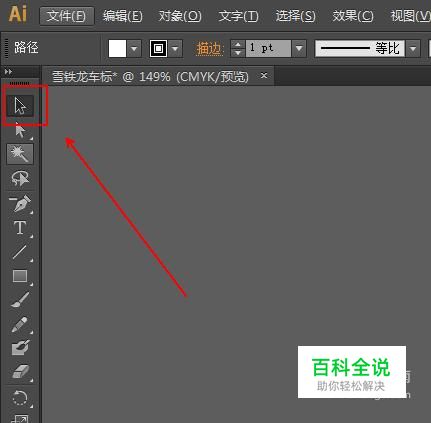
Task: Close the 雪铁龙车标 document tab
Action: 264,76
